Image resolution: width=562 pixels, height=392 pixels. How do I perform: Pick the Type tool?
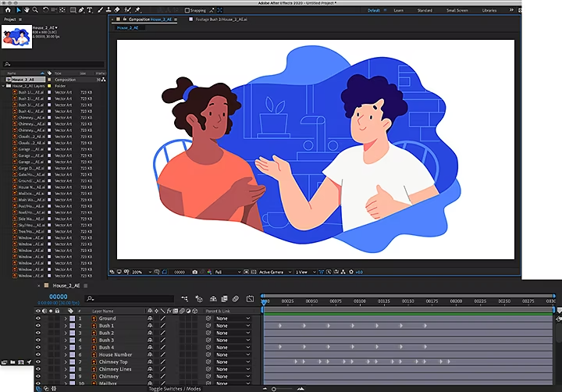pos(90,10)
